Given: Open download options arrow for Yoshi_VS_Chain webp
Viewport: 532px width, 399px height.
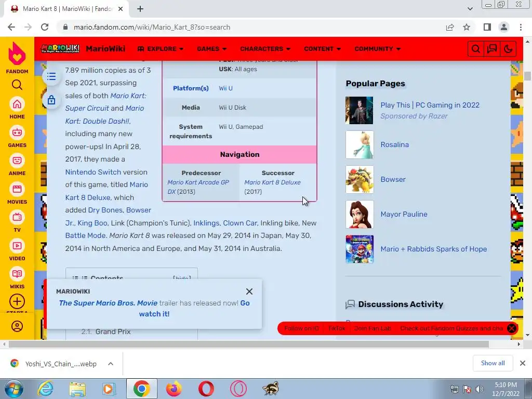Looking at the screenshot, I should [x=111, y=364].
